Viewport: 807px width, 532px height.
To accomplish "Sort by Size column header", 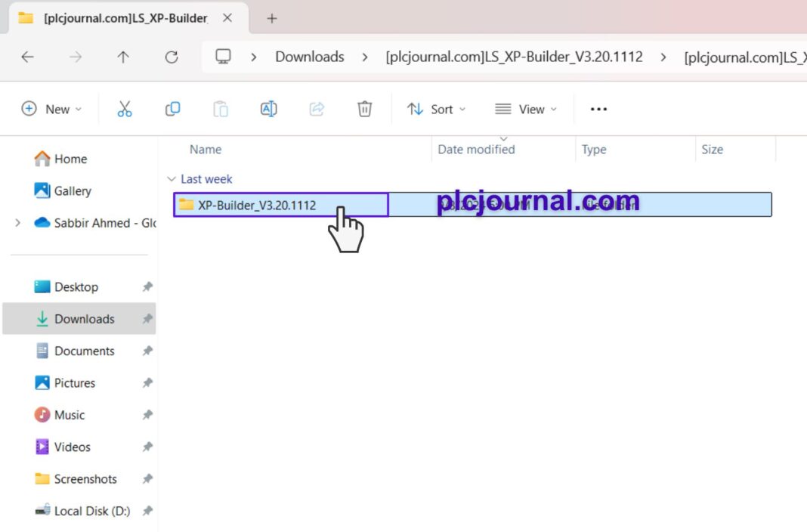I will pos(713,149).
